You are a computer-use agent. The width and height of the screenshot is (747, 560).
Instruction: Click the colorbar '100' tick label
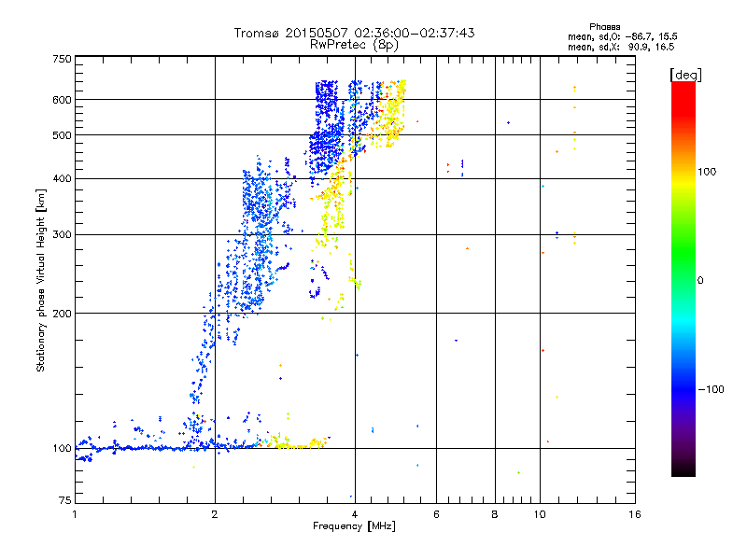(707, 172)
